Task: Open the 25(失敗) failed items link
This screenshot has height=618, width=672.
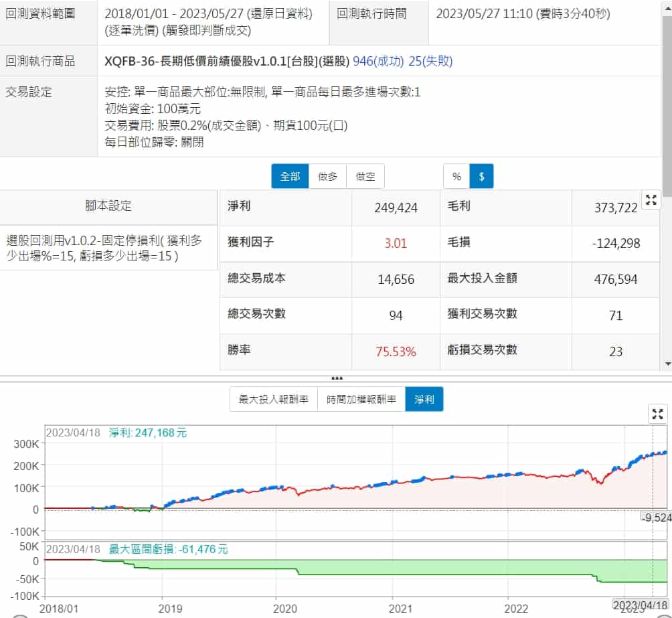Action: coord(430,62)
